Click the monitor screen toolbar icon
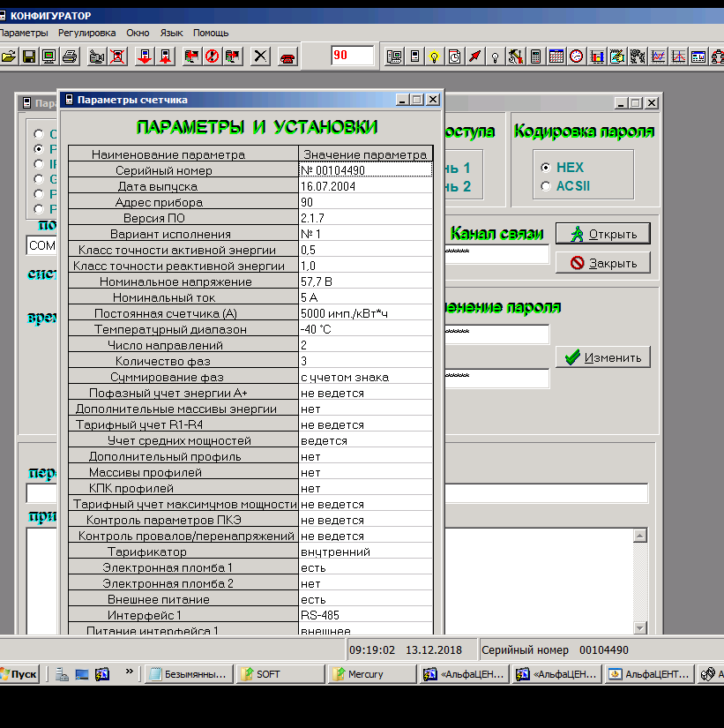The height and width of the screenshot is (728, 724). pos(49,56)
